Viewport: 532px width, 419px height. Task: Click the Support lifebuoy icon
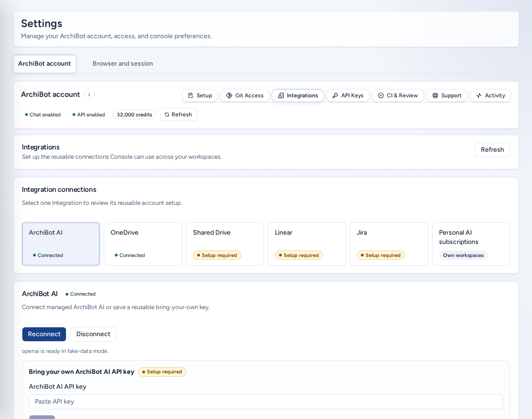coord(435,95)
